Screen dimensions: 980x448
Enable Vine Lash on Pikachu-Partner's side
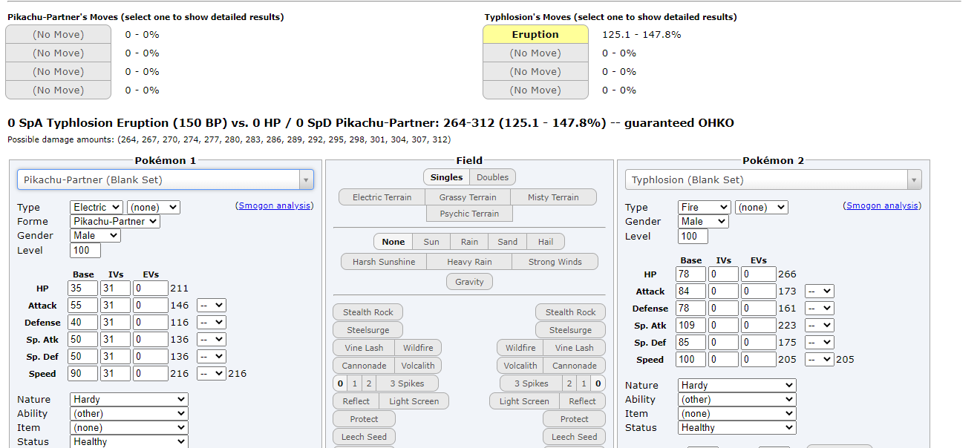click(364, 348)
